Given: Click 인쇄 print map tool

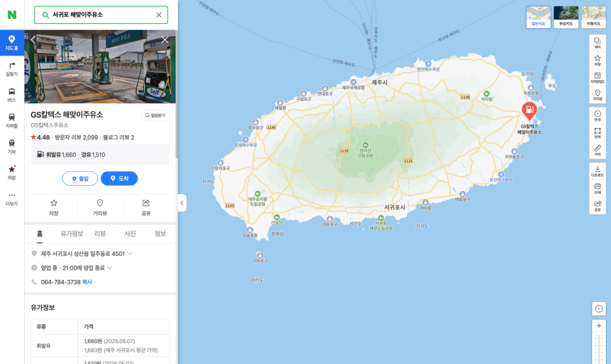Looking at the screenshot, I should pyautogui.click(x=597, y=188).
